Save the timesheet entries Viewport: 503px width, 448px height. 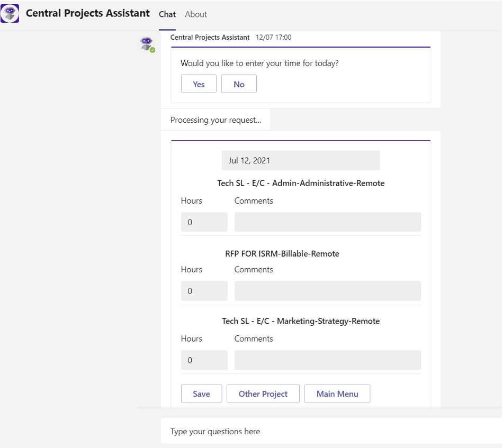(x=201, y=394)
